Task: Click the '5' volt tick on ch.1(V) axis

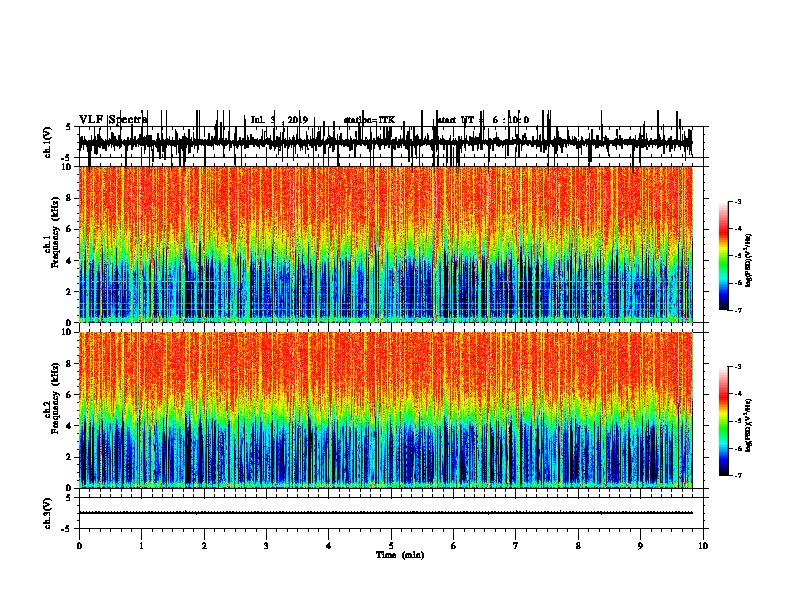Action: click(x=69, y=127)
